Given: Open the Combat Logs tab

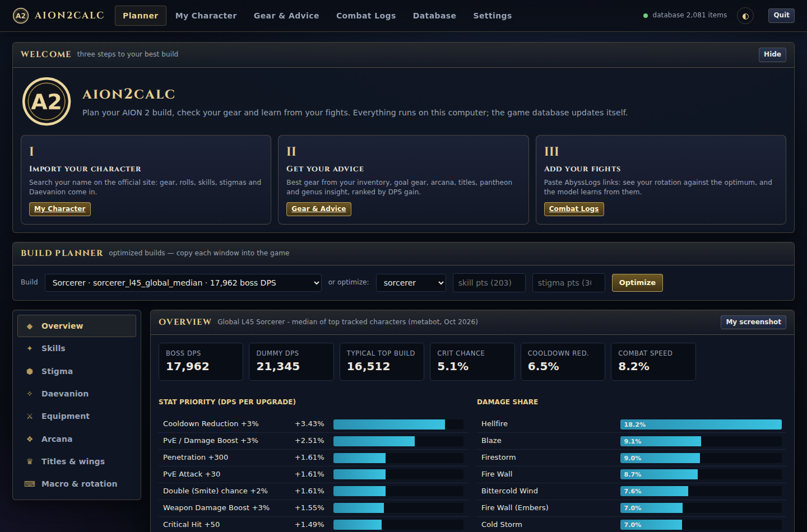Looking at the screenshot, I should pyautogui.click(x=366, y=16).
